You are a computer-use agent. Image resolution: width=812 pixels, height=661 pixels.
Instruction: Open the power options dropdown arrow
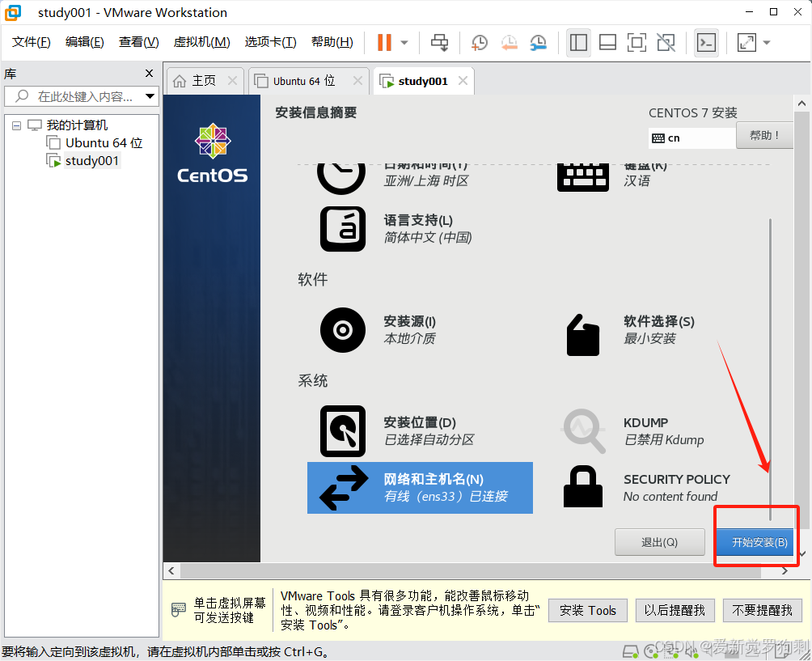[404, 43]
